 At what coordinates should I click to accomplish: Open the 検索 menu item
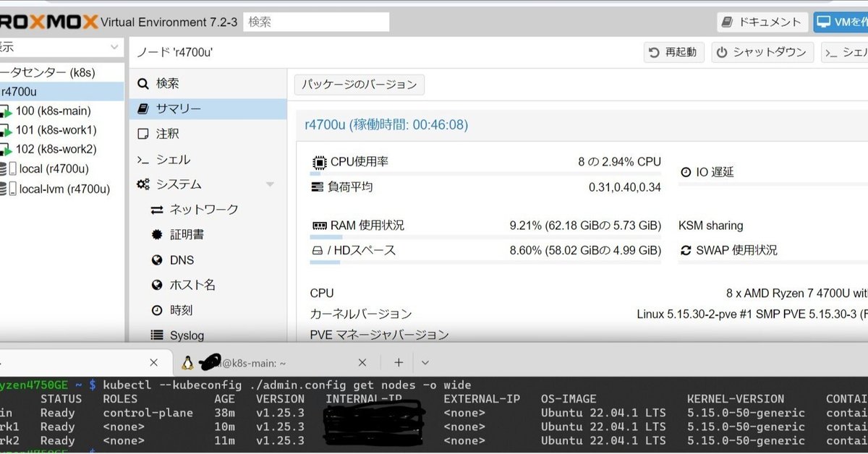208,84
